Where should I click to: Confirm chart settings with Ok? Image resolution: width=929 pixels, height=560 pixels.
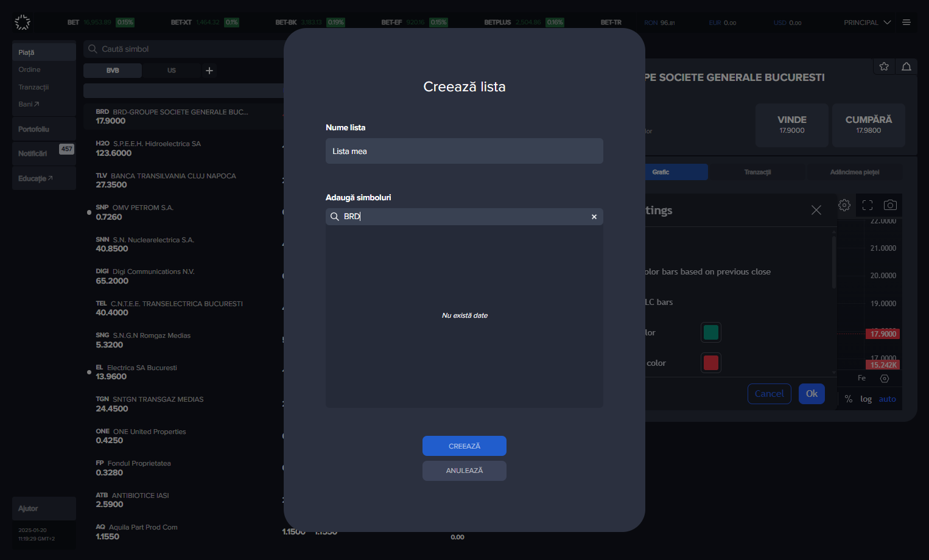tap(812, 394)
